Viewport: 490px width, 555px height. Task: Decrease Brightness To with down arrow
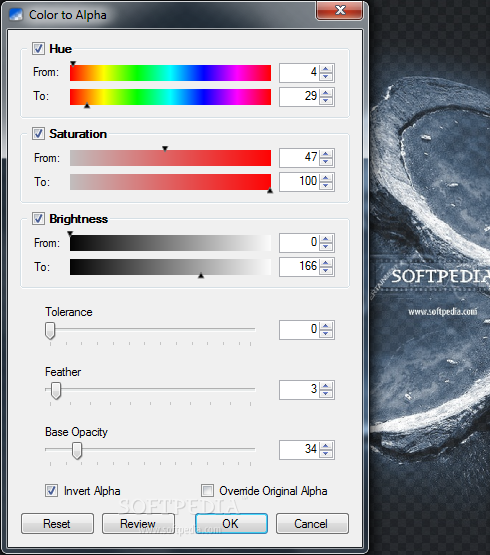pyautogui.click(x=326, y=271)
